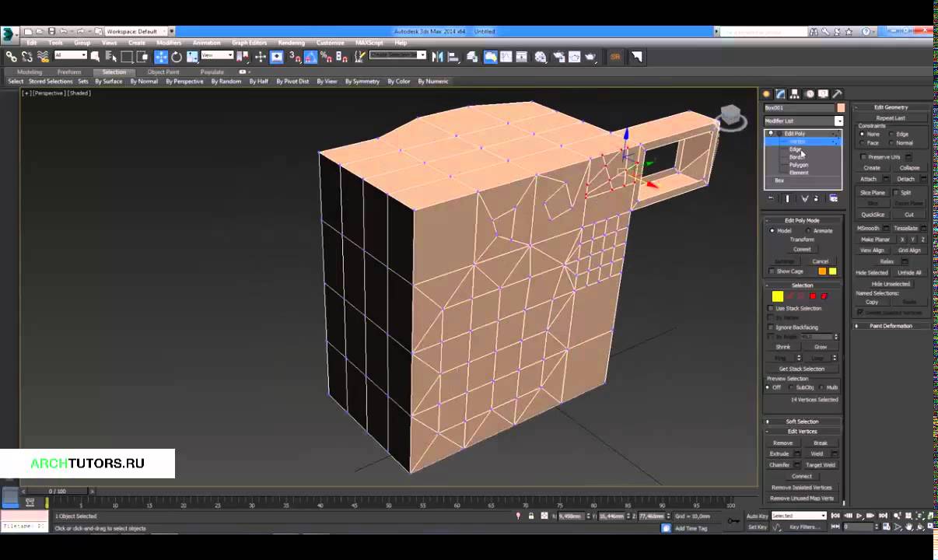The image size is (938, 560).
Task: Click the Unlink Selection tool icon
Action: (27, 57)
